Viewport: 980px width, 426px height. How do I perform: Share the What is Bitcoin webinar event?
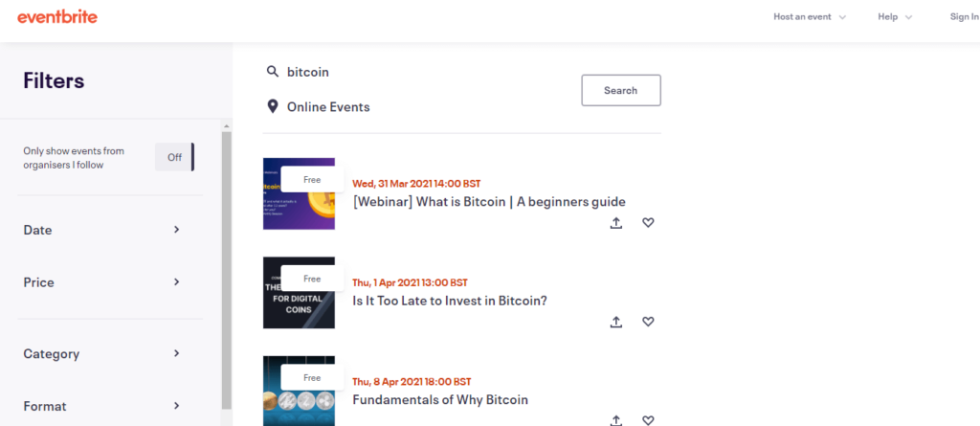[616, 223]
